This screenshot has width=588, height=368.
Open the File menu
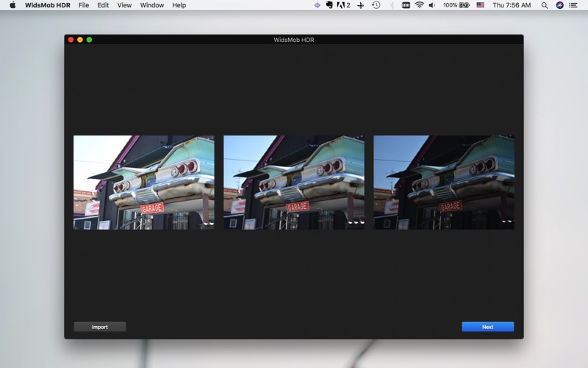tap(84, 5)
